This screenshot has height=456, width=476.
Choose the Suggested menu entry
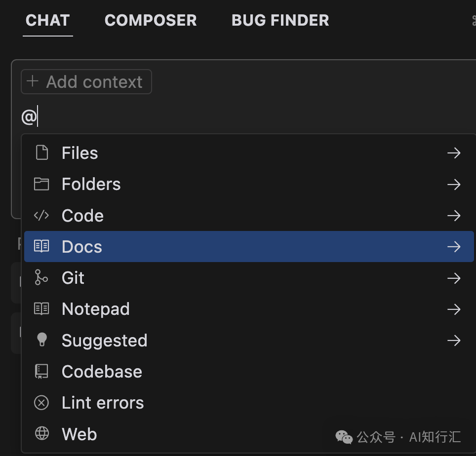pos(249,340)
